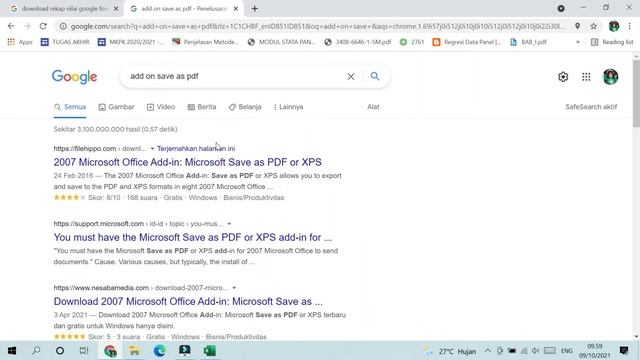Clear the search box with the X icon
The height and width of the screenshot is (360, 640).
[x=351, y=76]
